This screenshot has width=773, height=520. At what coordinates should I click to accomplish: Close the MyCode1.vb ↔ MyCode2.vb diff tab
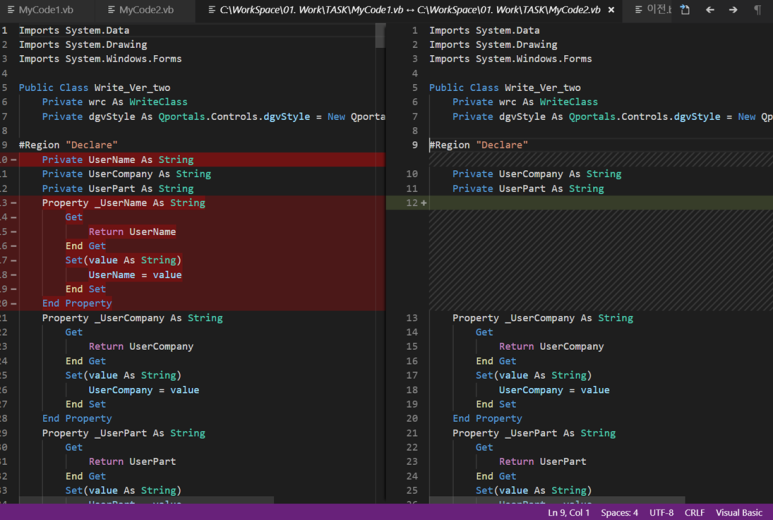tap(611, 10)
